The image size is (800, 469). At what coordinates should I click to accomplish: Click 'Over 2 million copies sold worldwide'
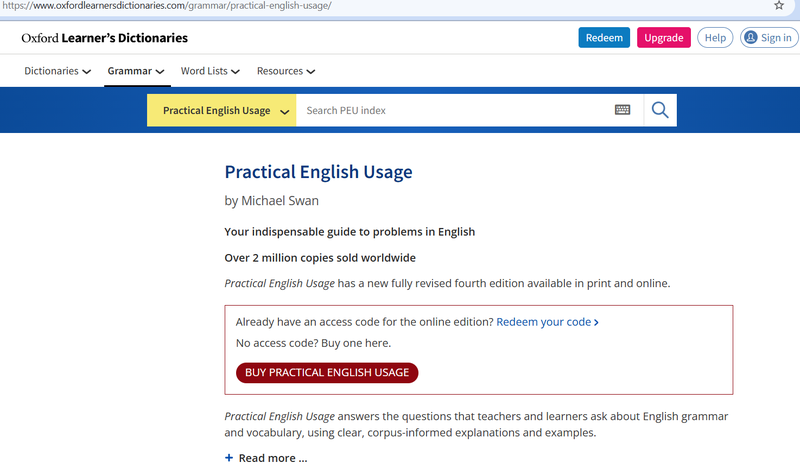[x=320, y=258]
